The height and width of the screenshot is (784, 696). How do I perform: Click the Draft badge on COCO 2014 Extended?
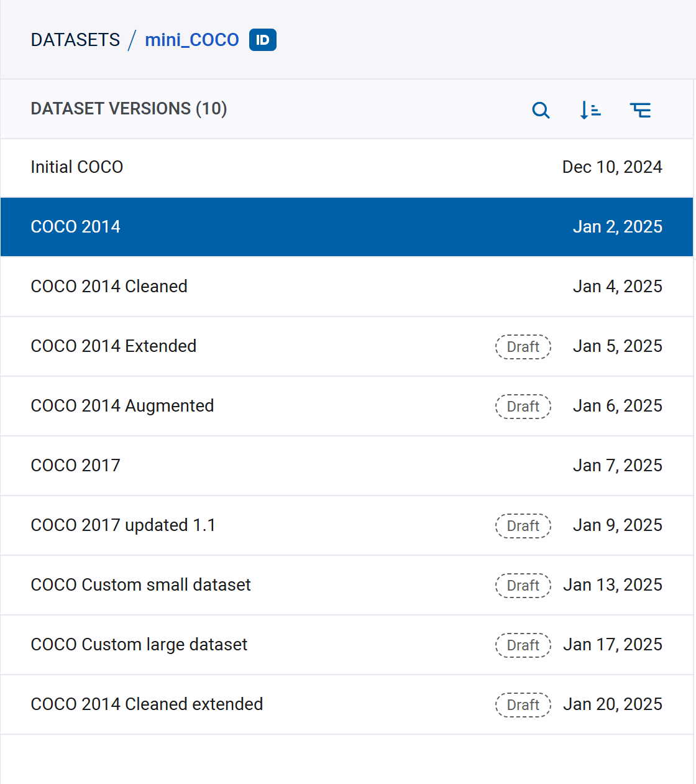click(523, 347)
